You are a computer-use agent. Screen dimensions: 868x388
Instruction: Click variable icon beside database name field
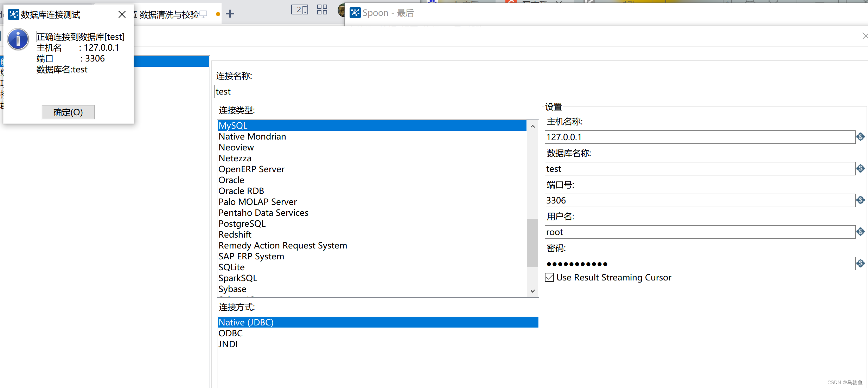coord(861,169)
